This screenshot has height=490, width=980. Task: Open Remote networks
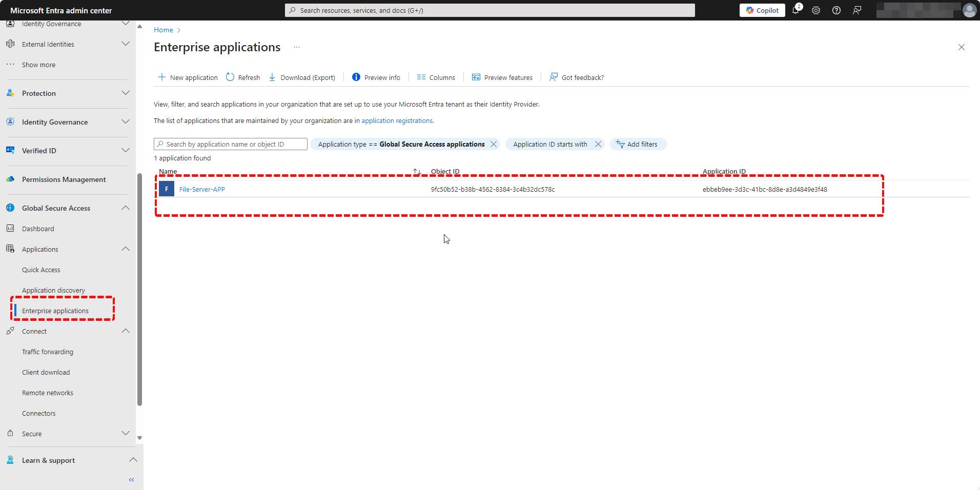(x=48, y=393)
